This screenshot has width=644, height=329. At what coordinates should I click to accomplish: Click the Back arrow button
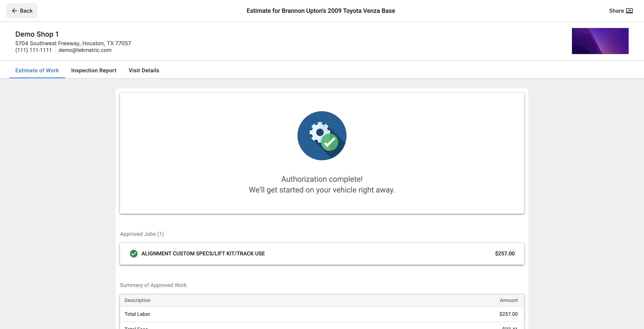pos(22,11)
